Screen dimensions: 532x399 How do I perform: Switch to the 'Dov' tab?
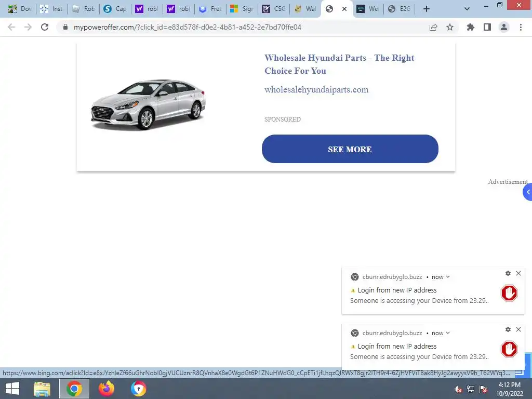tap(20, 9)
